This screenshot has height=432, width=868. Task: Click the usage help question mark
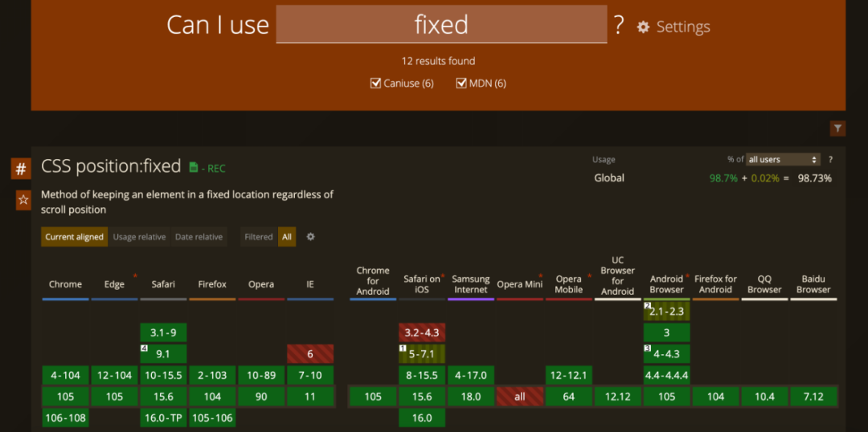(x=830, y=159)
